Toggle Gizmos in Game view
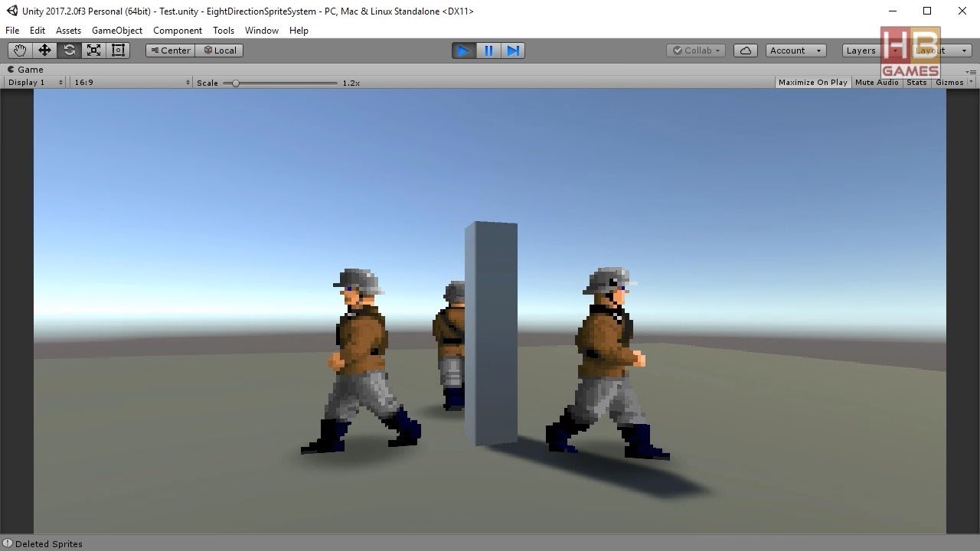The width and height of the screenshot is (980, 551). coord(949,82)
